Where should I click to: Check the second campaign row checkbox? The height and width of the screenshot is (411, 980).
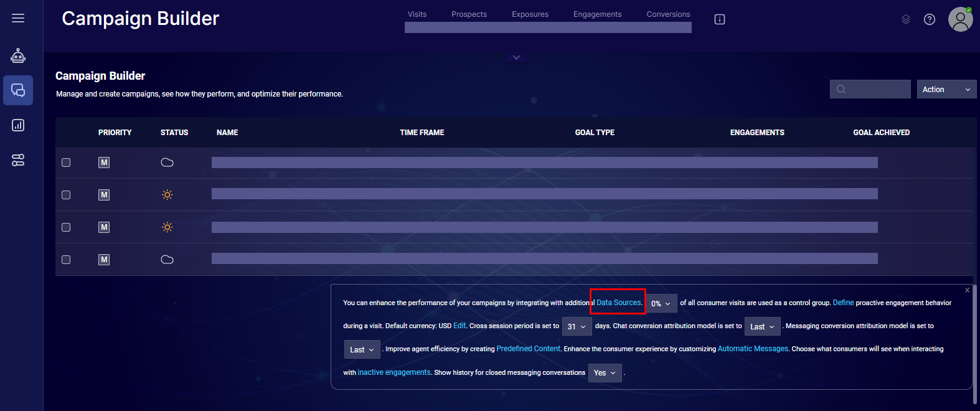click(x=66, y=195)
